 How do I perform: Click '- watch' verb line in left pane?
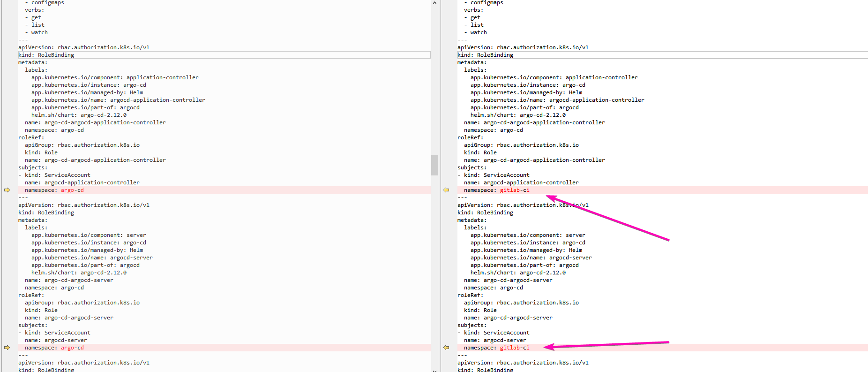[36, 32]
